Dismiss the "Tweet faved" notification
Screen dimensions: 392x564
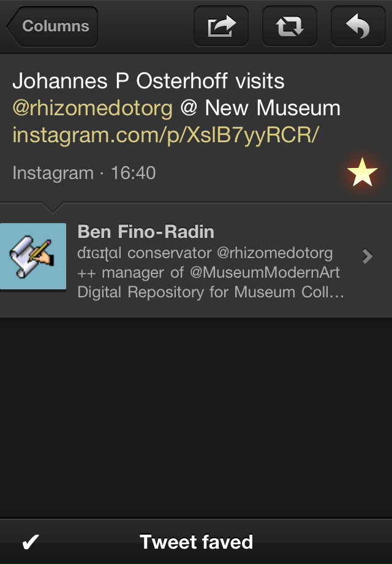click(196, 542)
